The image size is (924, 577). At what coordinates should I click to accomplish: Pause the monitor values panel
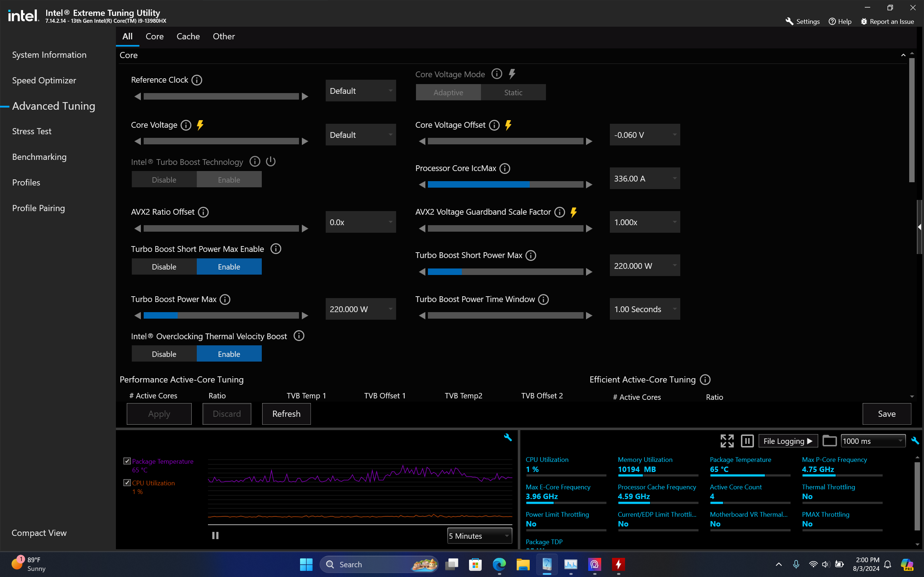tap(747, 441)
